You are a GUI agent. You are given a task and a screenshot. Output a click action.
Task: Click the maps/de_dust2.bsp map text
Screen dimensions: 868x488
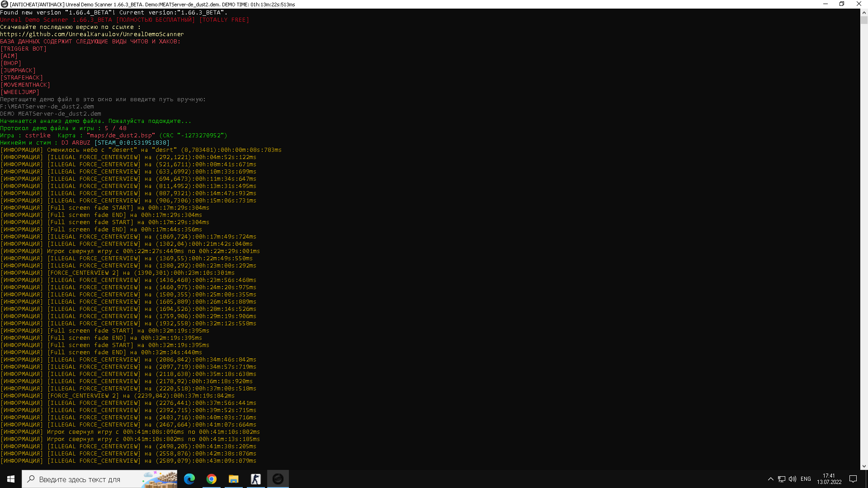pyautogui.click(x=121, y=136)
